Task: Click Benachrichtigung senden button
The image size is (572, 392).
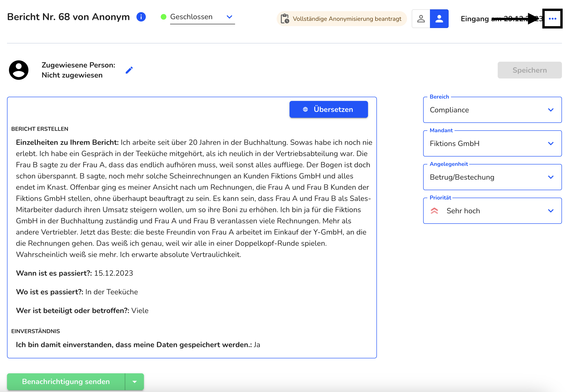Action: click(x=66, y=382)
